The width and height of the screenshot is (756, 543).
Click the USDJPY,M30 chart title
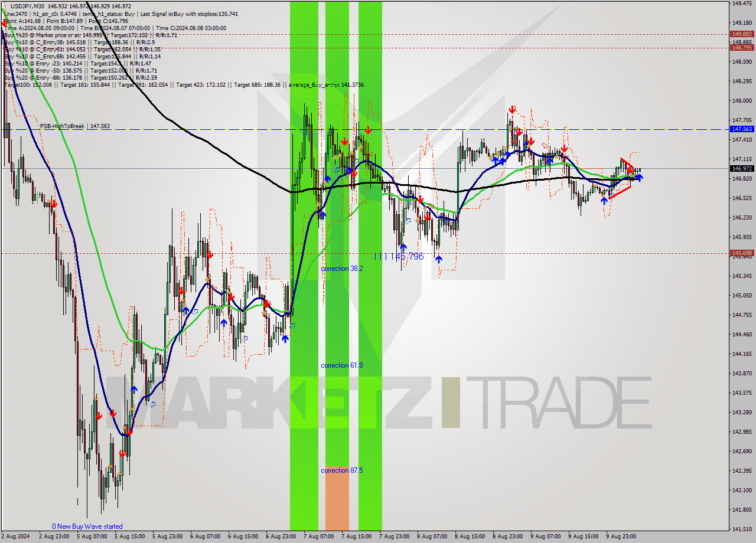click(29, 6)
